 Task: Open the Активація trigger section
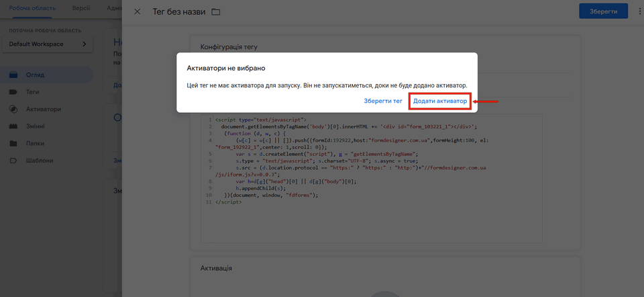[x=217, y=268]
